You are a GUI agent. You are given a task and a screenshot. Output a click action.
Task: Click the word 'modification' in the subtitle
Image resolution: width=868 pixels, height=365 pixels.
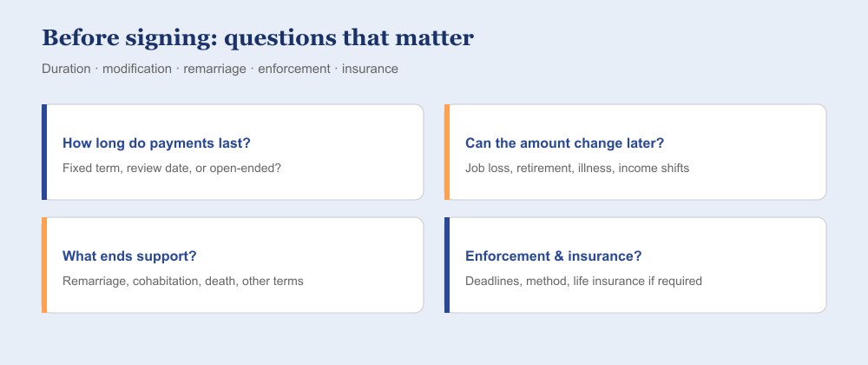click(x=137, y=70)
